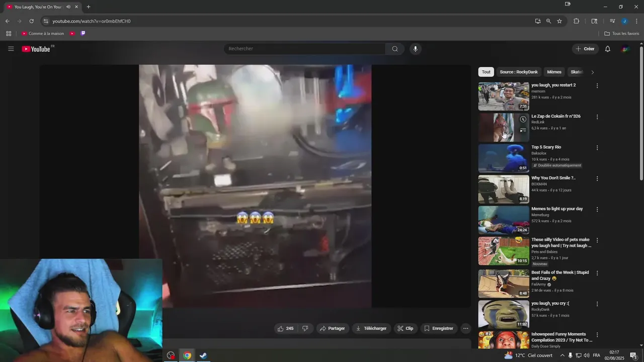Add Le Zap de Cokaïn to queue
The width and height of the screenshot is (644, 362).
pyautogui.click(x=523, y=130)
